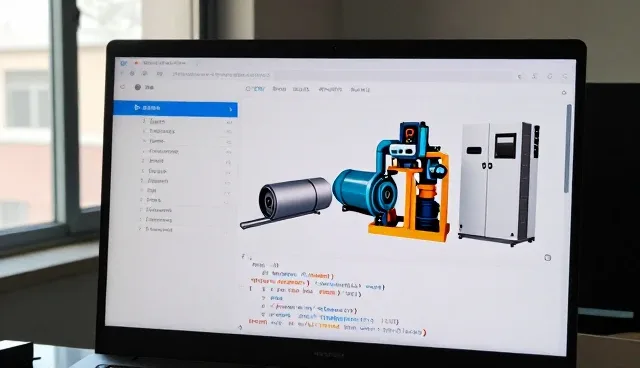The height and width of the screenshot is (368, 640).
Task: Click the dark round avatar icon above the sidebar
Action: click(138, 87)
